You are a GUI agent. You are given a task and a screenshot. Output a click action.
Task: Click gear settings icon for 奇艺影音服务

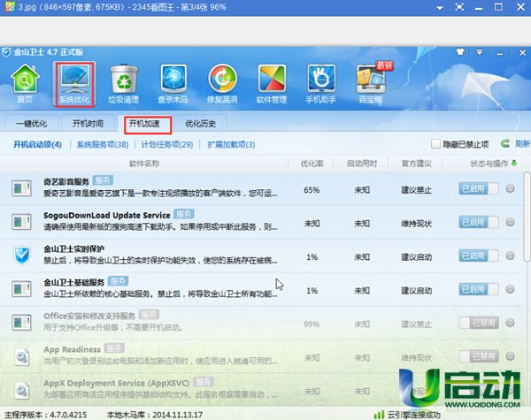[510, 188]
